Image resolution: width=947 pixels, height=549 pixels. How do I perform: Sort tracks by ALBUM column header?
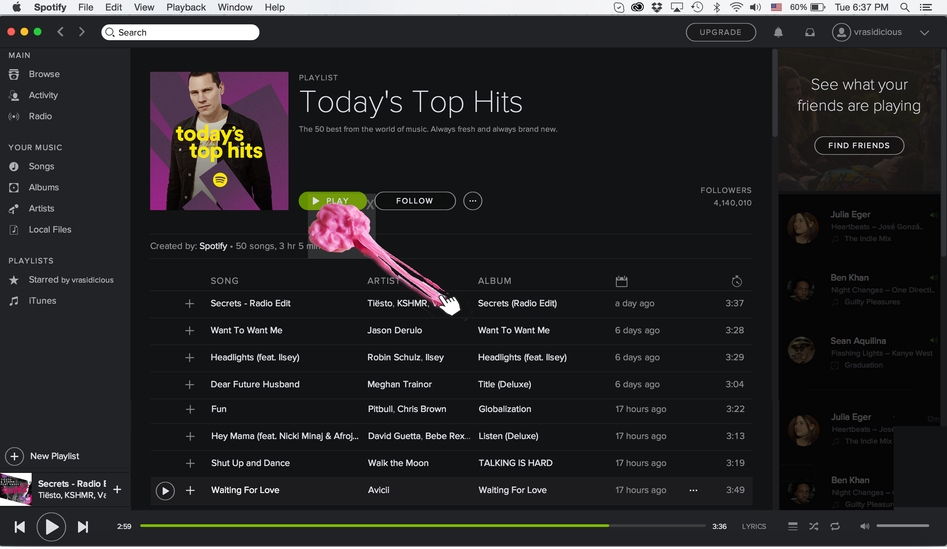(x=495, y=281)
